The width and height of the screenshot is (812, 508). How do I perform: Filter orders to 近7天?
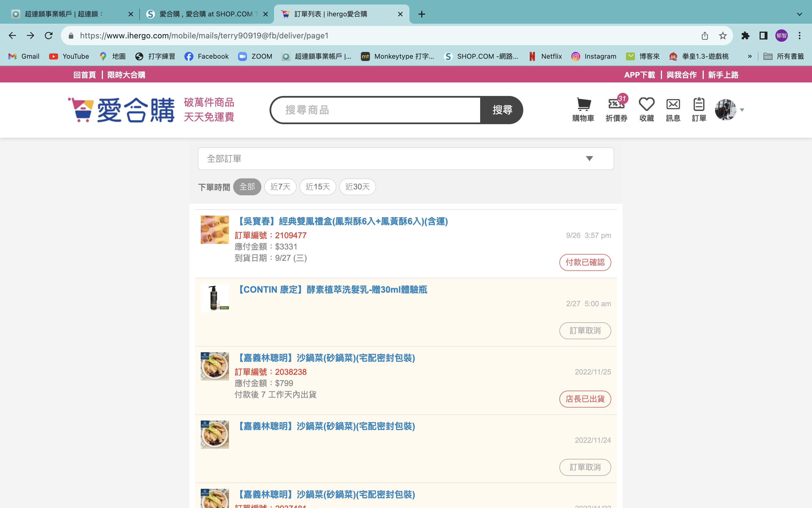(281, 187)
